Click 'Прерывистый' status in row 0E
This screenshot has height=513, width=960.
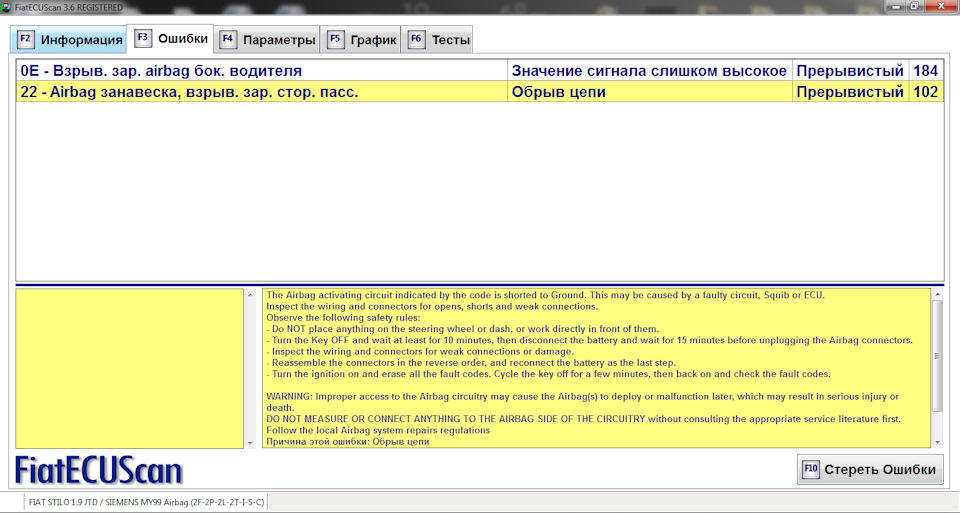tap(850, 70)
